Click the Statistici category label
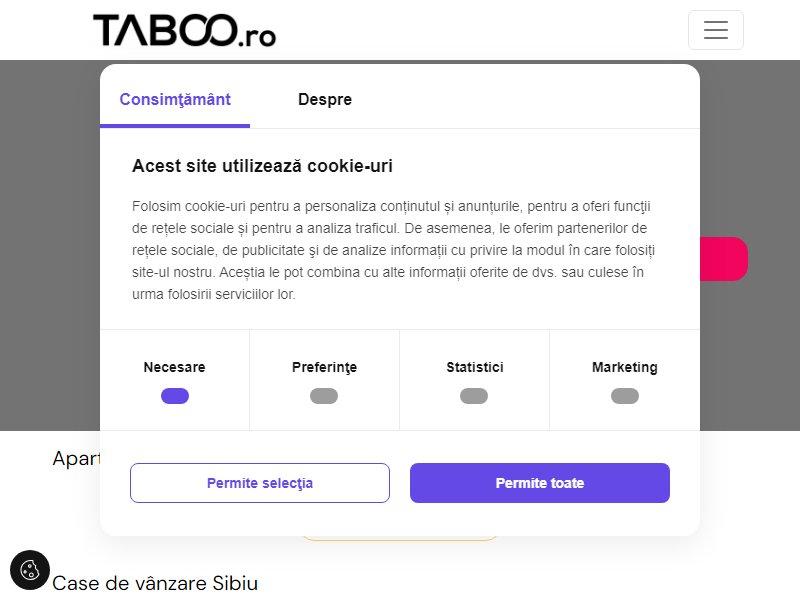 475,367
